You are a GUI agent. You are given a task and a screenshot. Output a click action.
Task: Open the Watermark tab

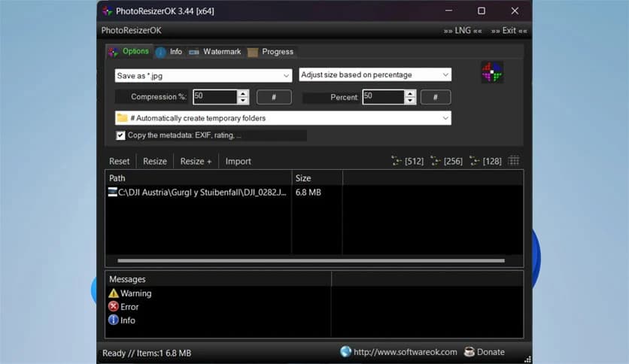pos(215,52)
